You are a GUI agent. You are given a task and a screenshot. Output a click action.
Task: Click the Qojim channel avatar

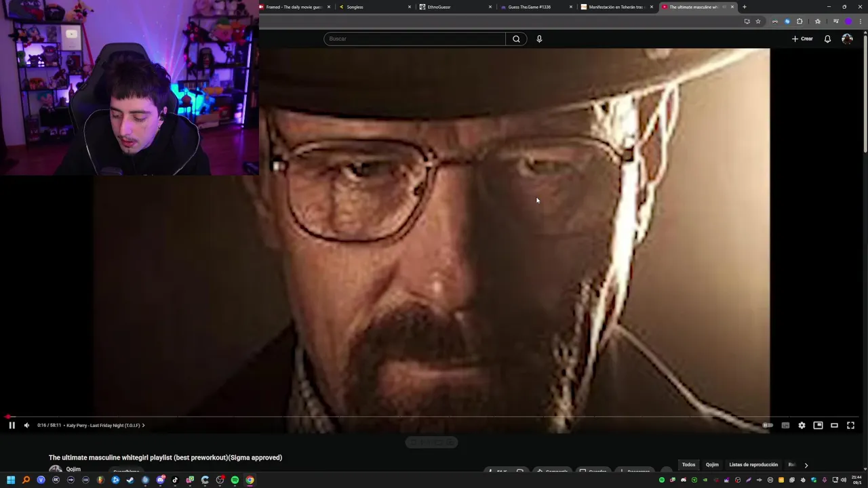pyautogui.click(x=56, y=470)
